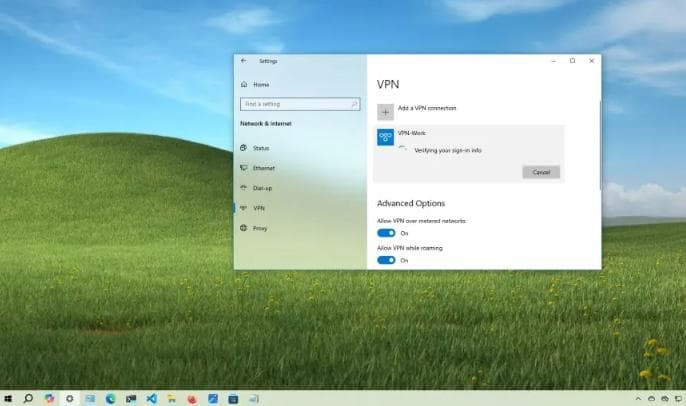Focus the Find a setting search box
686x406 pixels.
(300, 104)
